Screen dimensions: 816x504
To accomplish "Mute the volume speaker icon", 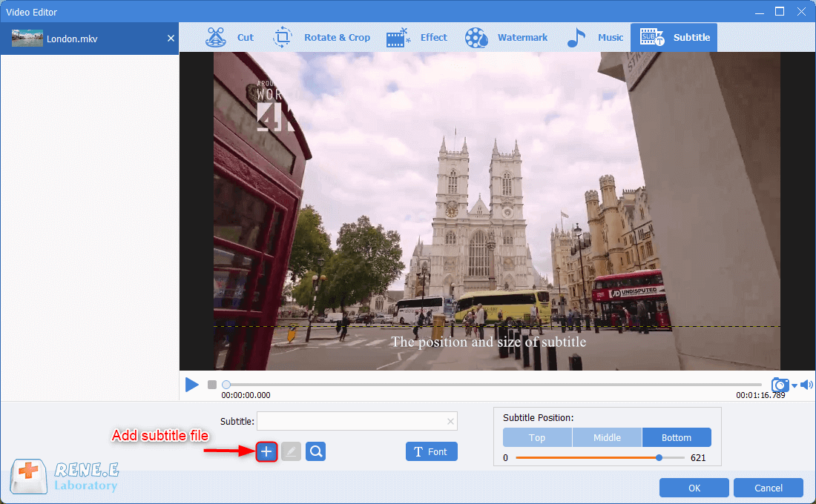I will [x=806, y=385].
